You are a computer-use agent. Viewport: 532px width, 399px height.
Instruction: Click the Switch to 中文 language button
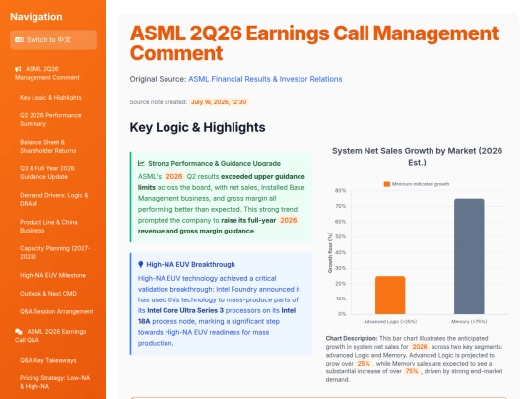pyautogui.click(x=53, y=40)
